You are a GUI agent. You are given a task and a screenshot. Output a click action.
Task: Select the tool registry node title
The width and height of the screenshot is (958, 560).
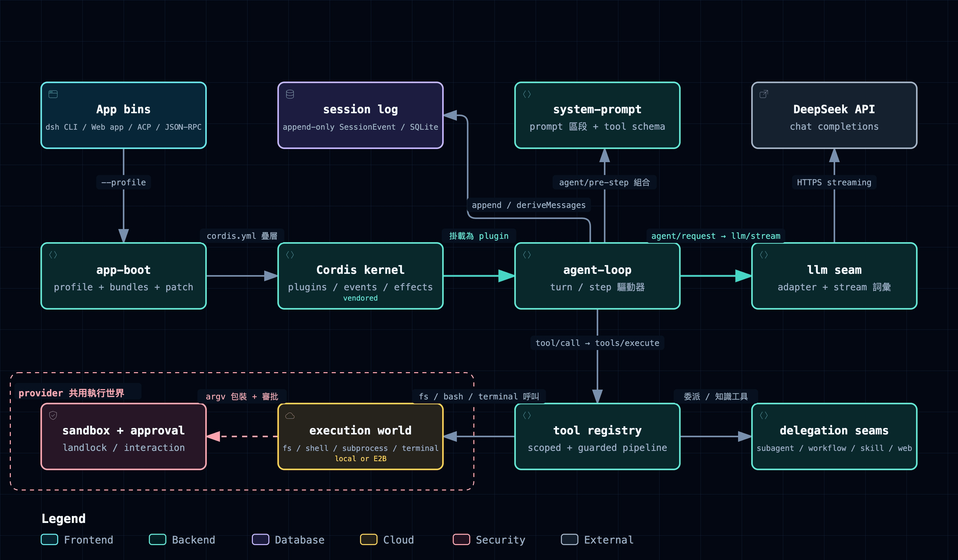pos(597,431)
